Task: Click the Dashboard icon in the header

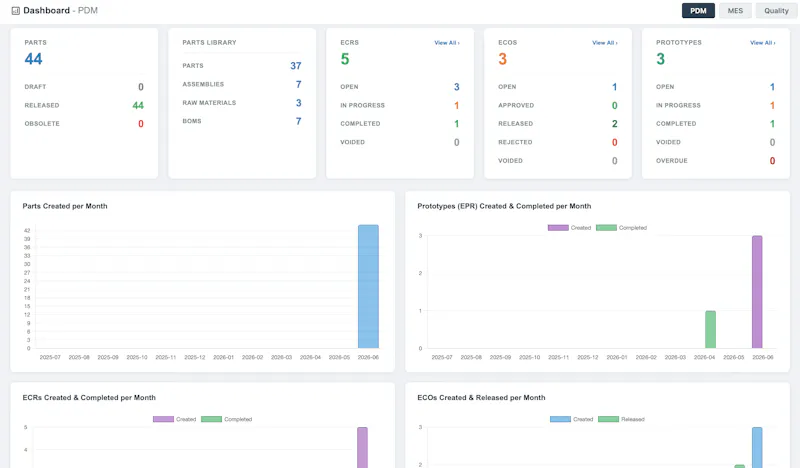Action: pos(16,11)
